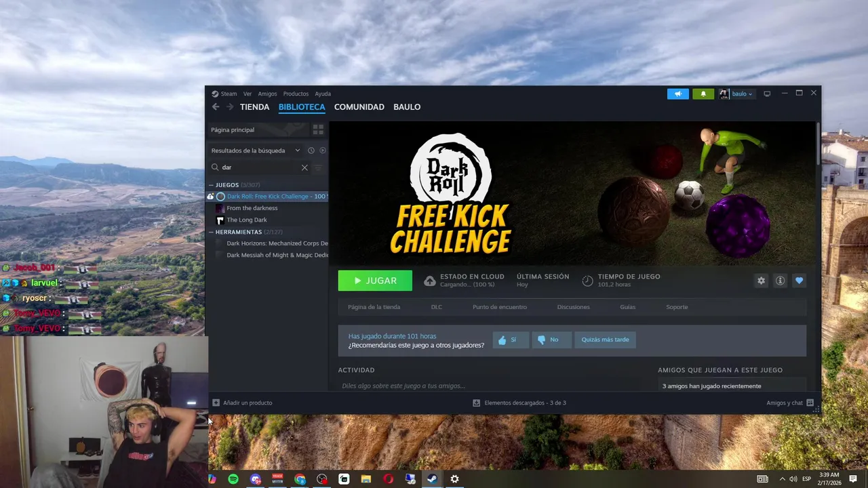
Task: Open Discord from the taskbar
Action: tap(256, 479)
